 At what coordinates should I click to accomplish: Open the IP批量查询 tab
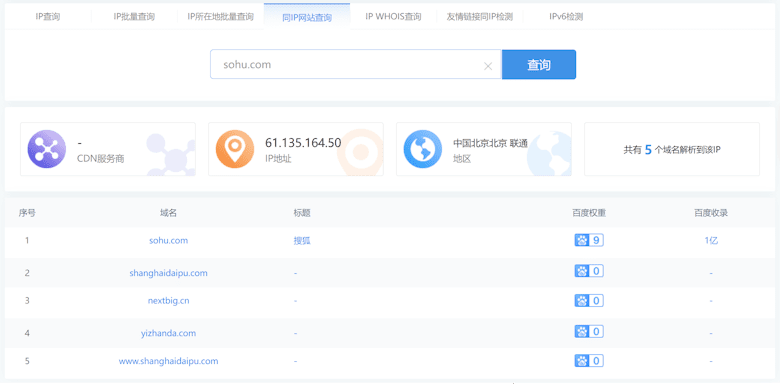tap(134, 16)
